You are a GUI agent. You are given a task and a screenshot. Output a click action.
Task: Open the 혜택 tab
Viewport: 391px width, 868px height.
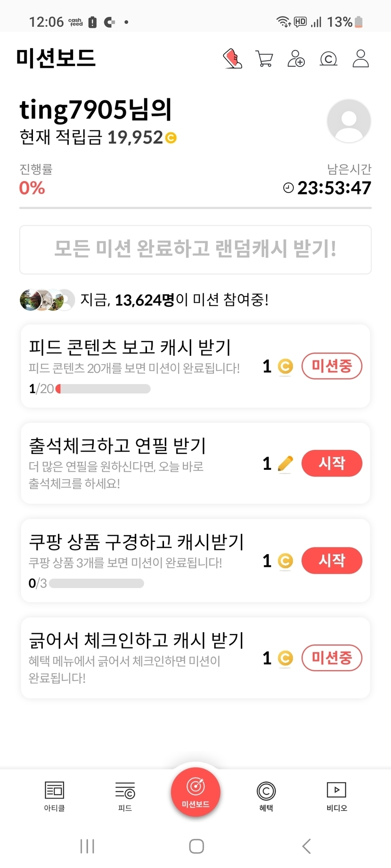click(x=266, y=796)
